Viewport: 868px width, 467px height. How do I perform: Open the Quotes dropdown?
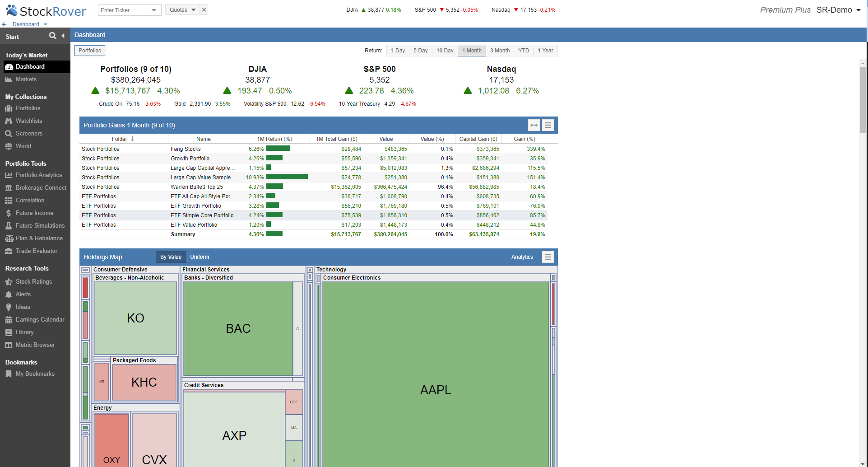point(182,10)
